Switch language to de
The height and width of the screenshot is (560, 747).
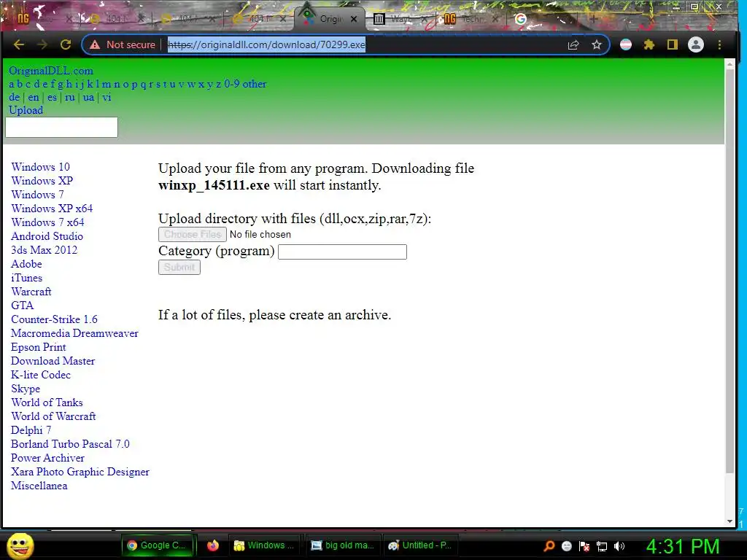tap(15, 97)
